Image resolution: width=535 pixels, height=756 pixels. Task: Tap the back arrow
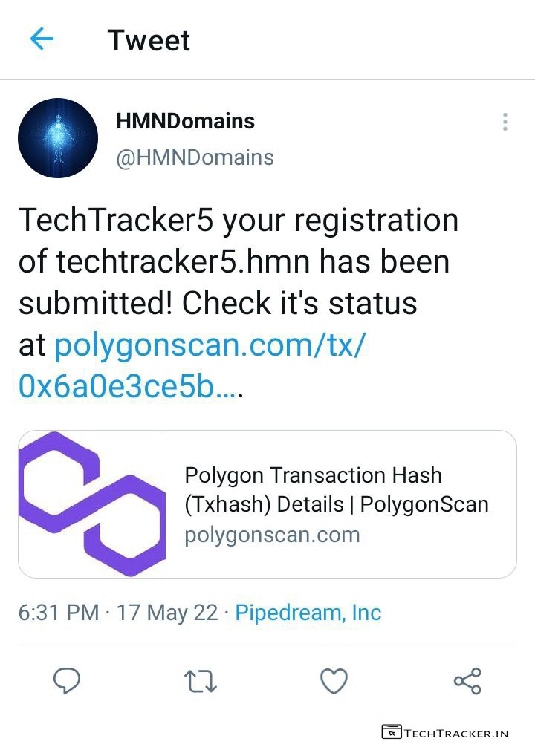point(42,39)
